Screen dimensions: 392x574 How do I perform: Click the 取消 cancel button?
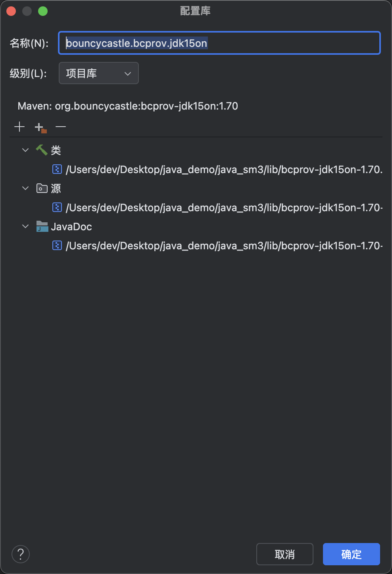(x=285, y=554)
